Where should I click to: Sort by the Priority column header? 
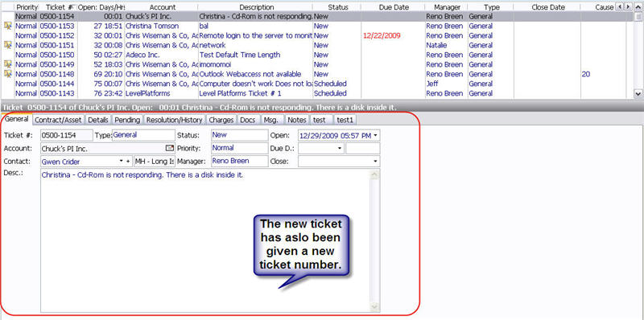coord(27,7)
